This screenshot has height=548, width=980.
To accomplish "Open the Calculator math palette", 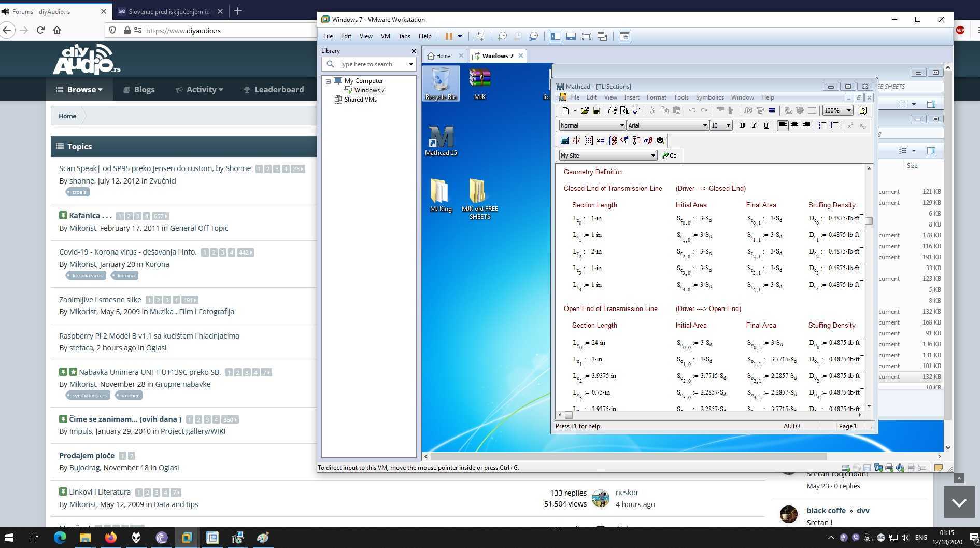I will click(564, 140).
